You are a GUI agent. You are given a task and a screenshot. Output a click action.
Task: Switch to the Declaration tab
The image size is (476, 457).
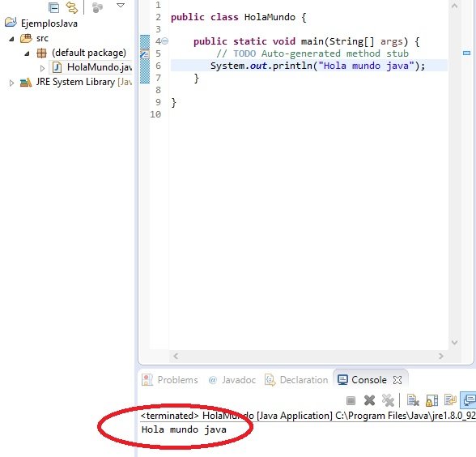[296, 380]
